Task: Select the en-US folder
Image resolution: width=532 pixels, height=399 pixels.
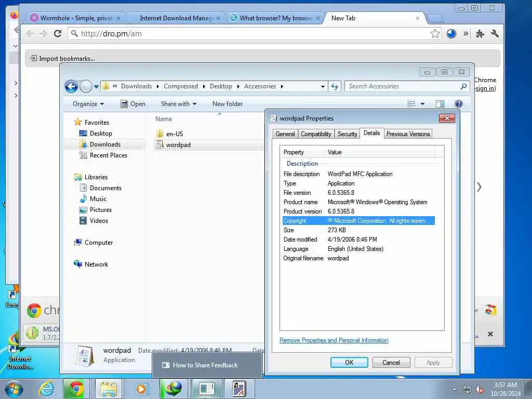Action: click(x=175, y=134)
